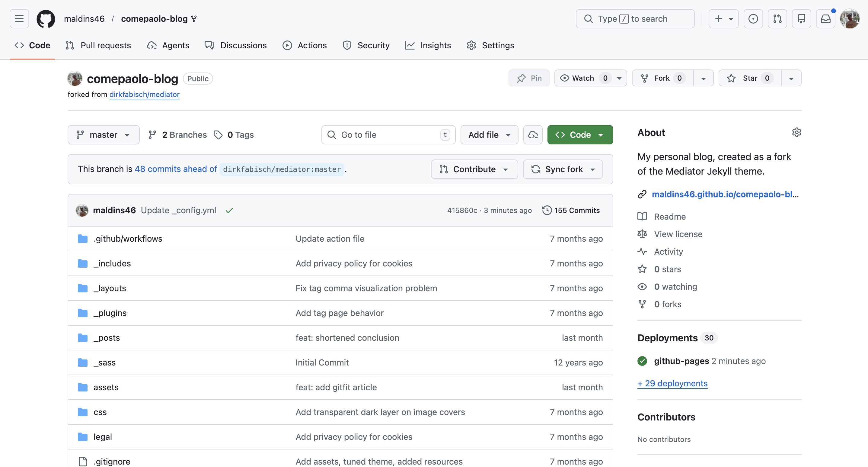
Task: Expand the master branch dropdown
Action: 103,134
